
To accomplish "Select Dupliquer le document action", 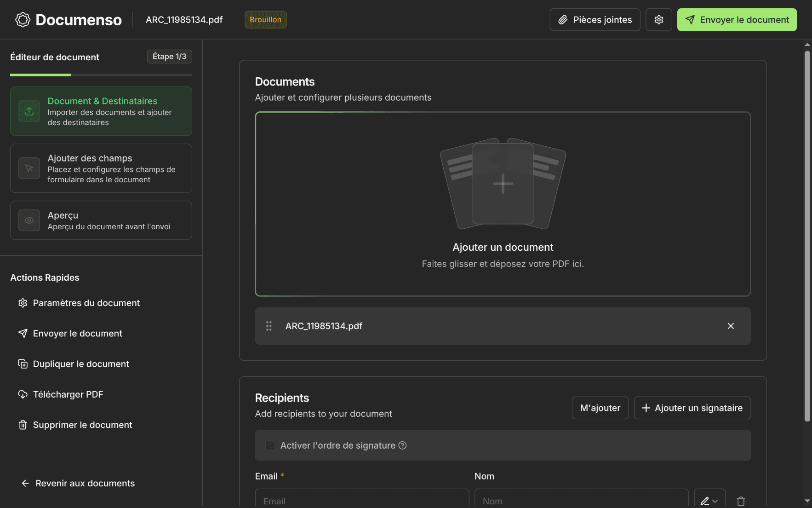I will pos(81,364).
